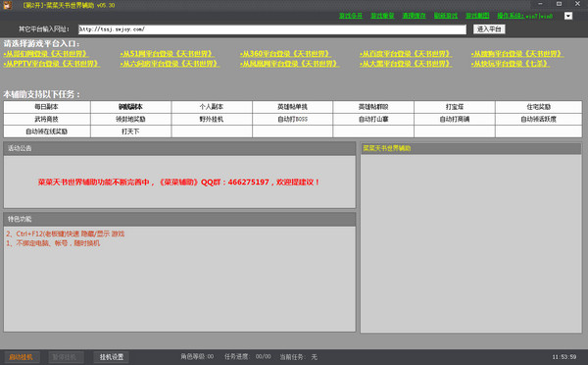Select the 打天下 task cell
The height and width of the screenshot is (365, 588).
click(x=130, y=131)
